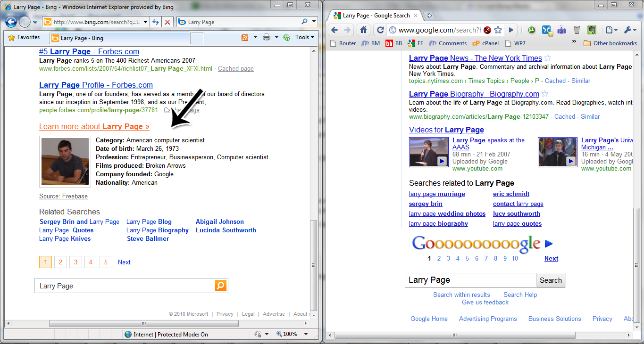Viewport: 644px width, 344px height.
Task: Open a new tab in Chrome
Action: (429, 16)
